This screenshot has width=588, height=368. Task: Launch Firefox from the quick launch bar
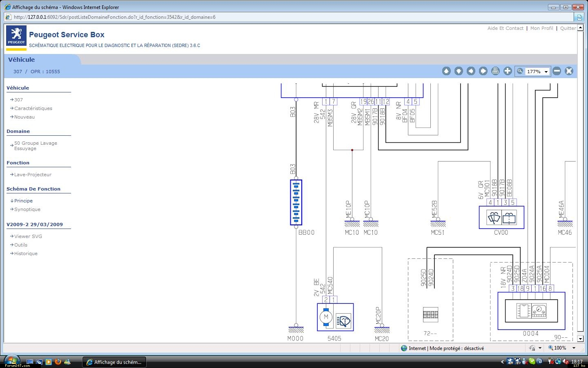click(58, 362)
